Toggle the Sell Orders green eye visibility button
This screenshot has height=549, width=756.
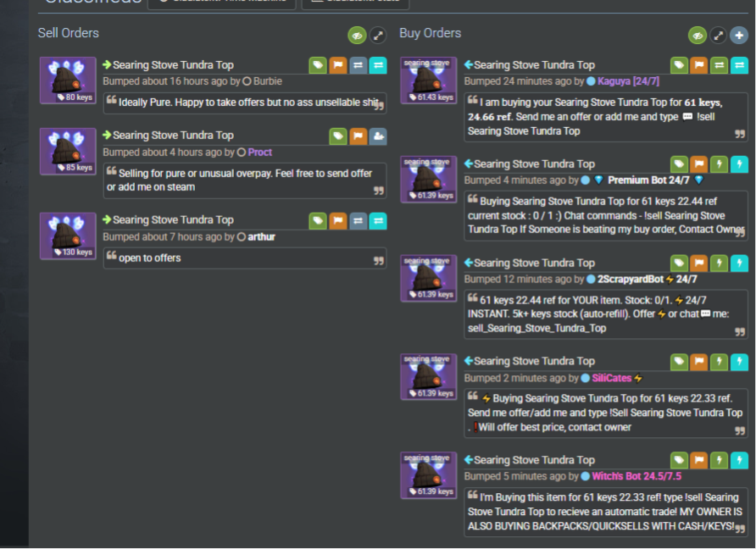357,36
